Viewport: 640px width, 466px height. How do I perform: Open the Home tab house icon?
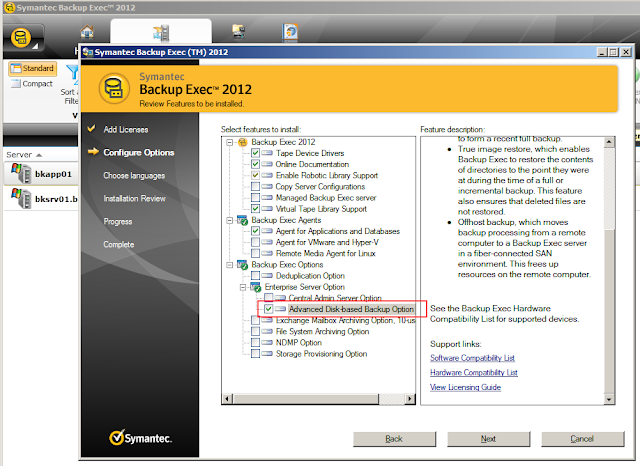(87, 31)
